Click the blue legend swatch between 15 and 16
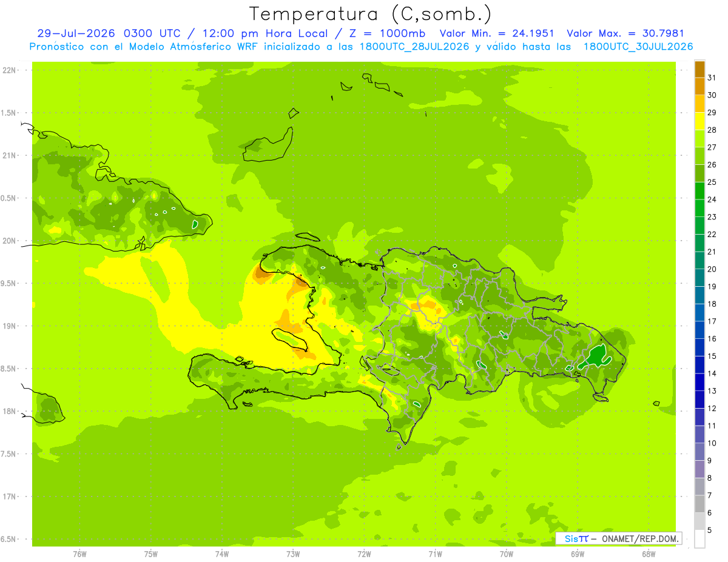Screen dimensions: 728x562 pyautogui.click(x=699, y=347)
